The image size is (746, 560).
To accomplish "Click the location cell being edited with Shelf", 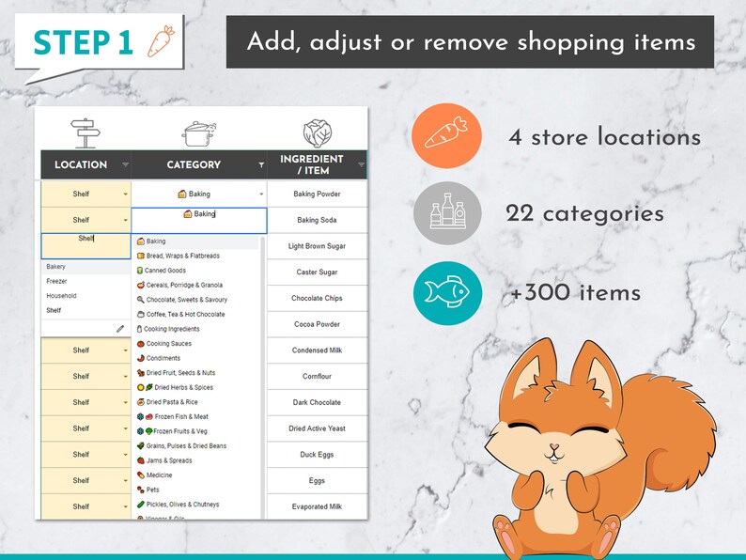I will 86,246.
